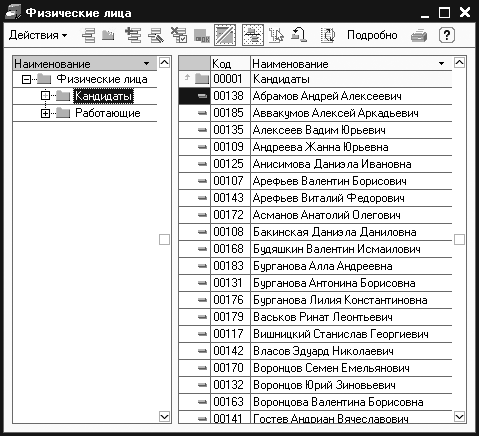This screenshot has height=436, width=479.
Task: Click the code cell 00125
Action: [229, 164]
